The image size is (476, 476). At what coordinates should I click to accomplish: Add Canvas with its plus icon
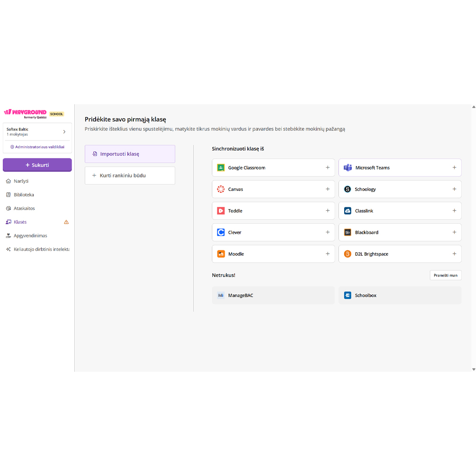point(327,189)
